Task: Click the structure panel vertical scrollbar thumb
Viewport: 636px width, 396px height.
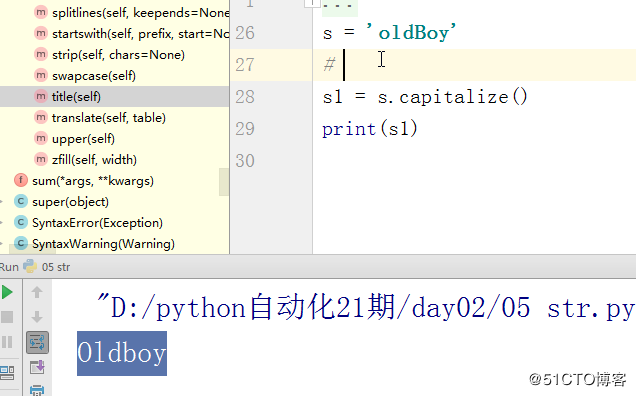Action: [224, 182]
